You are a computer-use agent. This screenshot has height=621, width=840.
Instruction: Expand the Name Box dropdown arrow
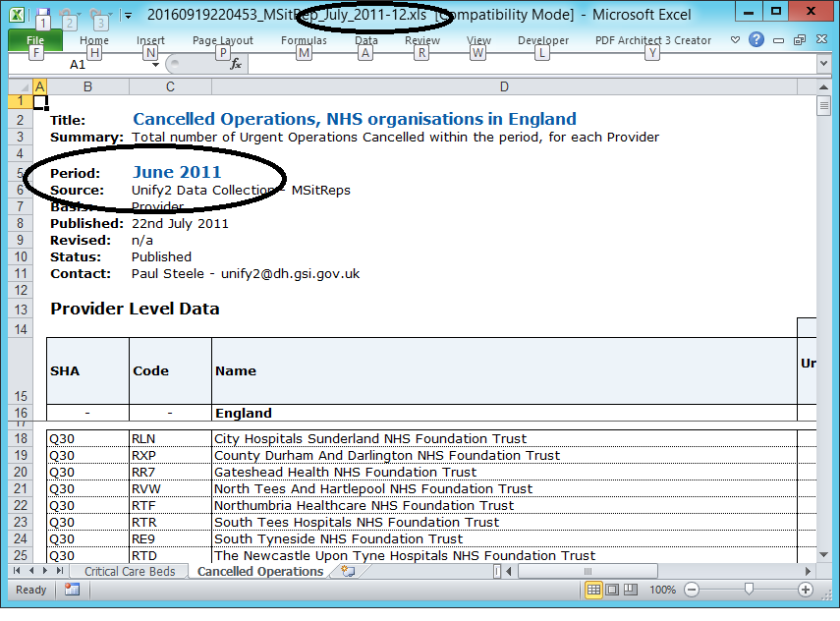(155, 65)
